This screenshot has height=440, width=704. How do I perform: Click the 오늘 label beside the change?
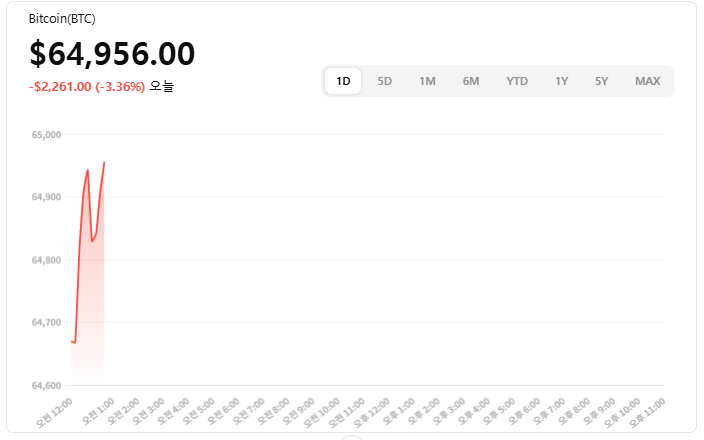[162, 87]
